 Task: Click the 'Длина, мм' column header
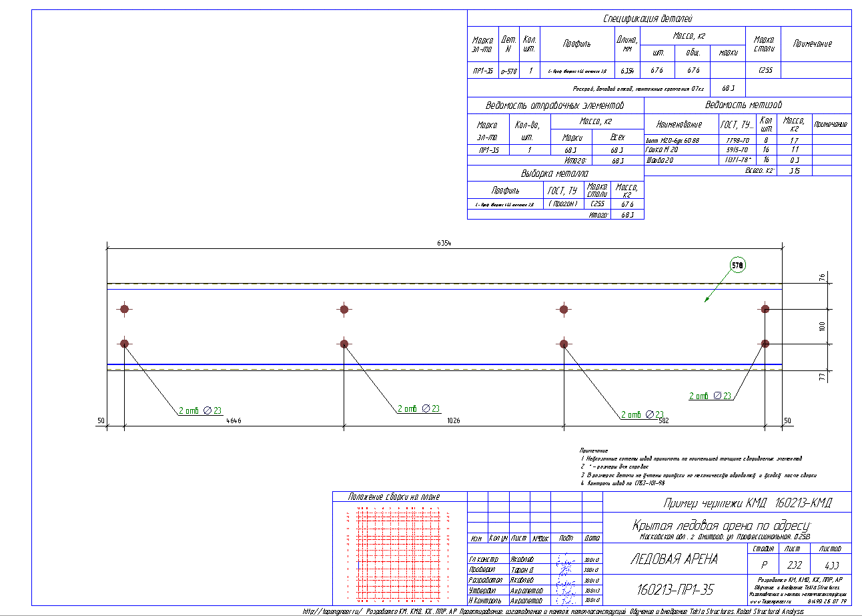tap(626, 43)
